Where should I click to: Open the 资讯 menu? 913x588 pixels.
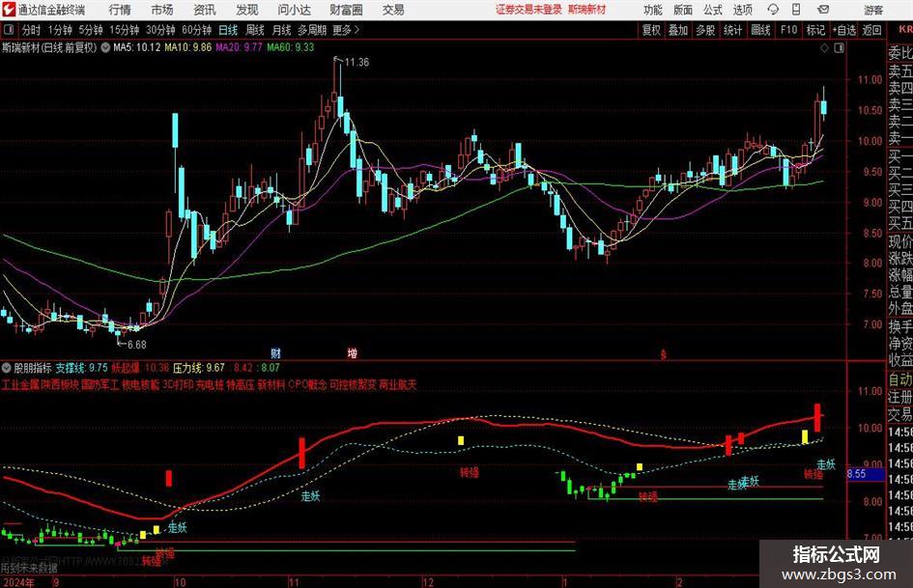pyautogui.click(x=205, y=10)
